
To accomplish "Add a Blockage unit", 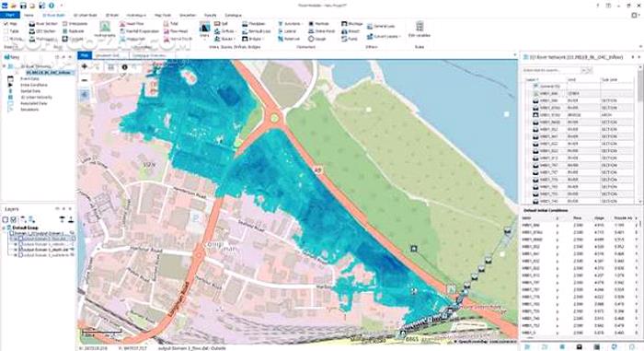I will (352, 24).
